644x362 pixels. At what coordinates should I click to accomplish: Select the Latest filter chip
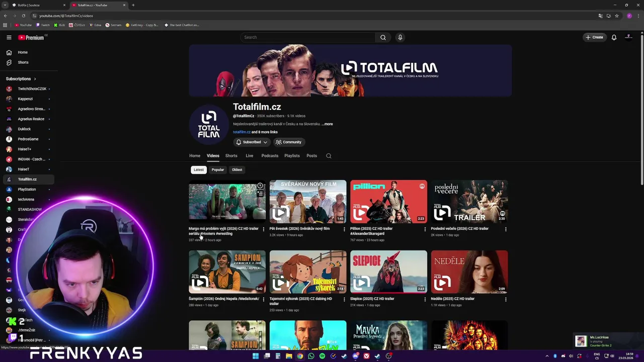[199, 170]
